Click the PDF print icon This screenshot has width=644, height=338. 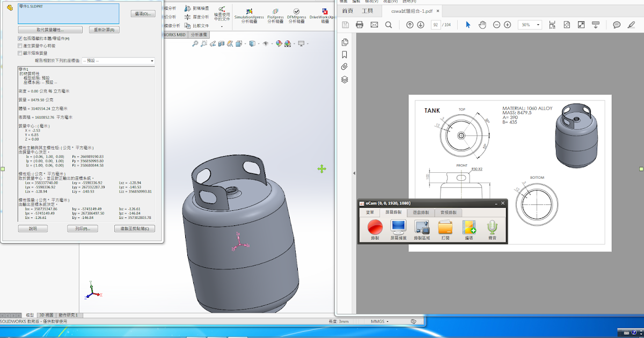click(x=360, y=25)
